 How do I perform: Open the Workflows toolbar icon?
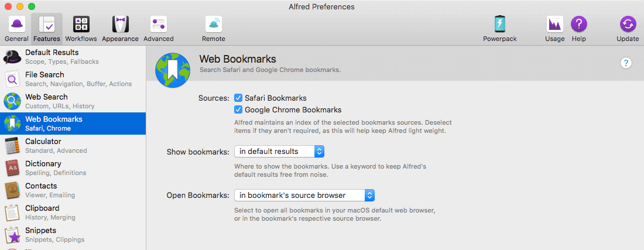(81, 25)
